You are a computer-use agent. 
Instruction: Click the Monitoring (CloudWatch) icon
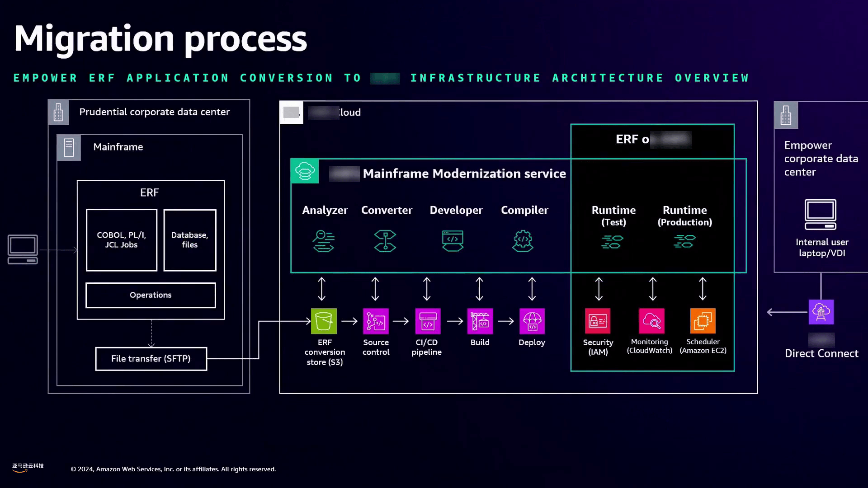tap(651, 321)
